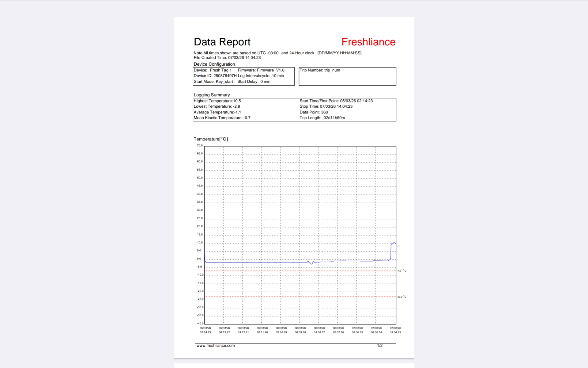Click the page number 1/2 indicator
Image resolution: width=588 pixels, height=368 pixels.
point(380,346)
